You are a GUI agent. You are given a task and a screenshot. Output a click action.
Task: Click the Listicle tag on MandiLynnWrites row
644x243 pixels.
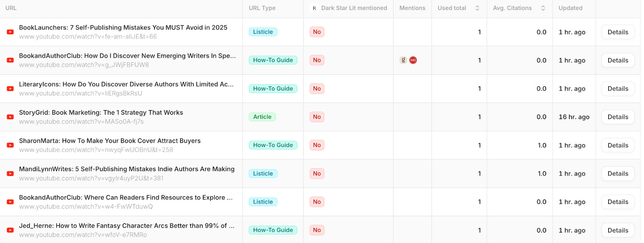(263, 174)
